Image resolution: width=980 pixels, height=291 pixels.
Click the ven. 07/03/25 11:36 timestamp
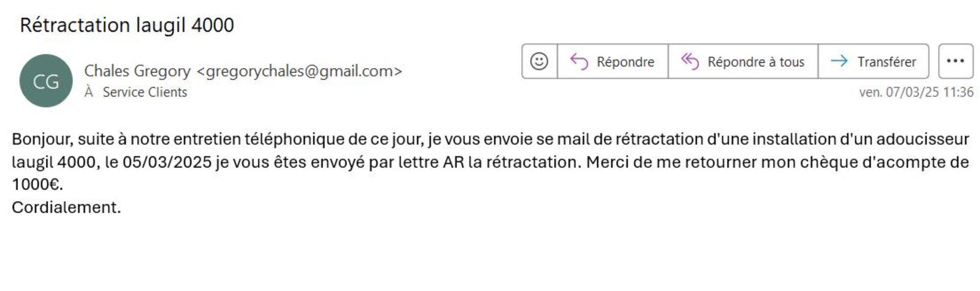(916, 92)
